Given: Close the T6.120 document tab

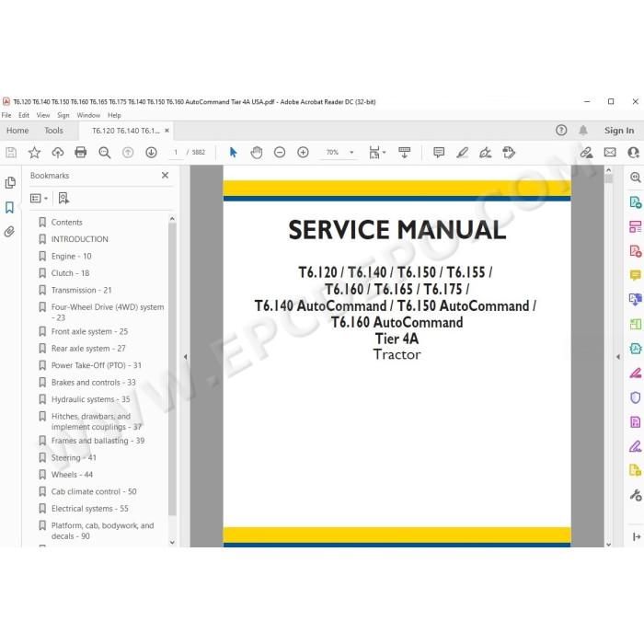Looking at the screenshot, I should [x=167, y=131].
